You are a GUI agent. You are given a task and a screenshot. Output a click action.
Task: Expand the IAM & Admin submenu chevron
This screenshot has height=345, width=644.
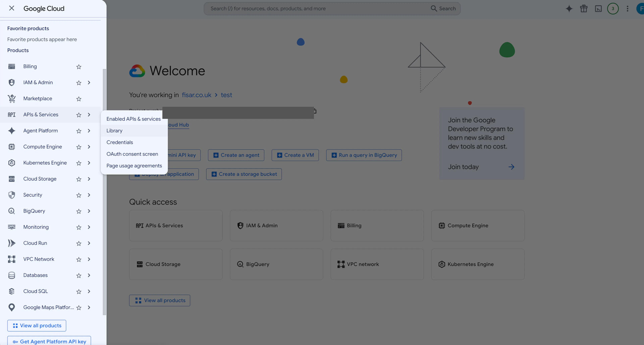(x=89, y=83)
